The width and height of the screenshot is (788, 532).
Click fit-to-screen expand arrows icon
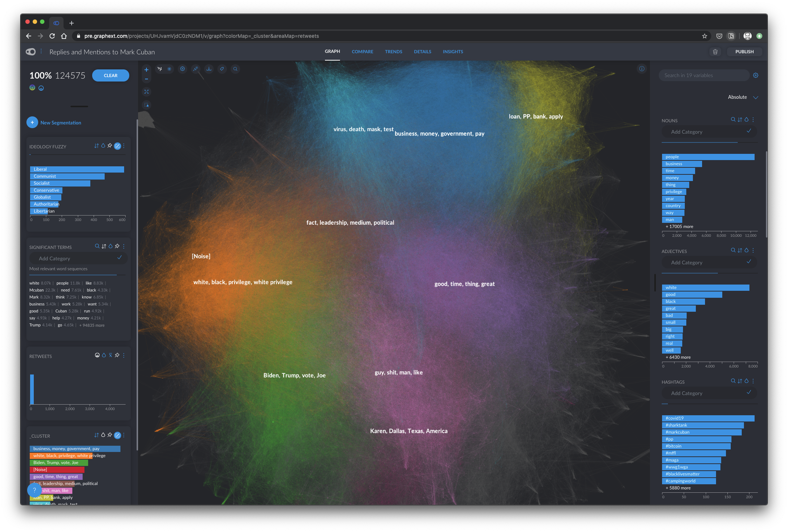[x=147, y=92]
